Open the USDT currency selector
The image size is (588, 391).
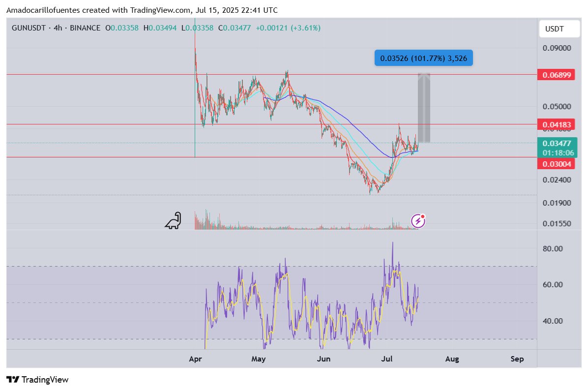point(559,29)
